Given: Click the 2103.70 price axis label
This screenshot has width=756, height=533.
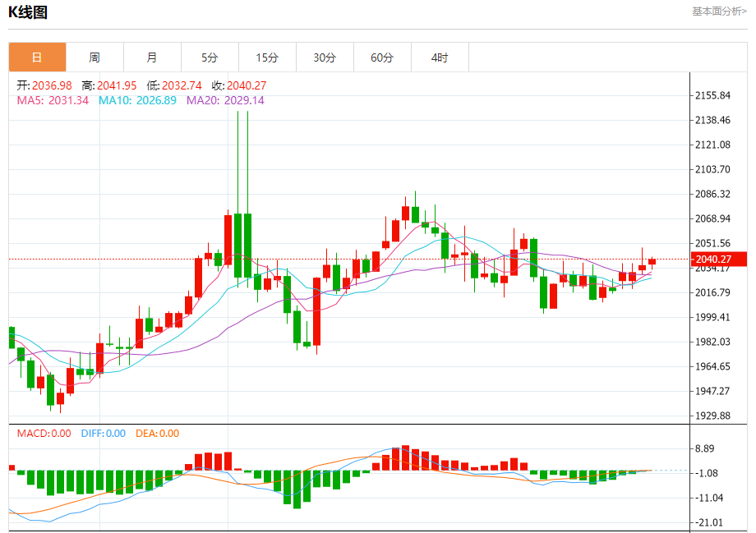Looking at the screenshot, I should tap(712, 169).
